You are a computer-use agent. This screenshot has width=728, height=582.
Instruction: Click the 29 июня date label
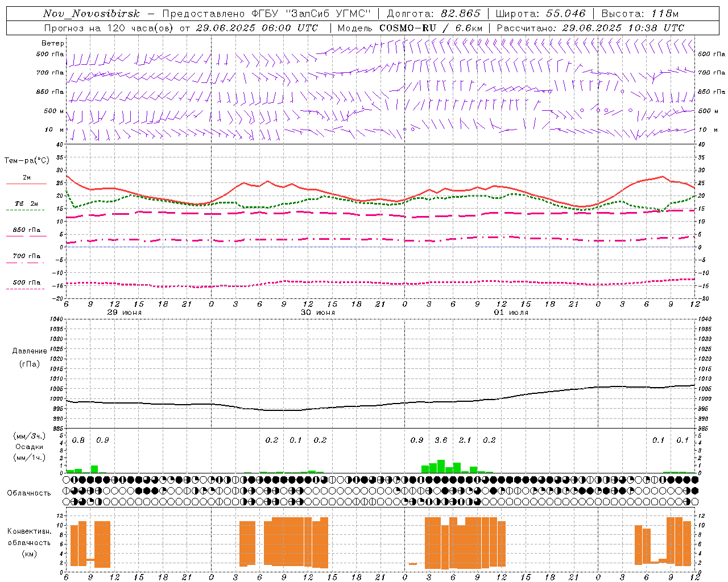(125, 313)
